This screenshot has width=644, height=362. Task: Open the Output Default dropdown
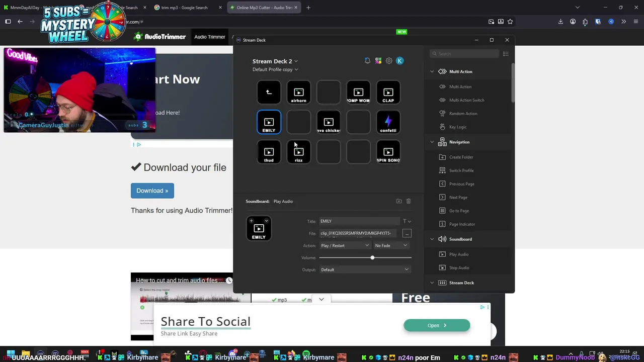(365, 269)
